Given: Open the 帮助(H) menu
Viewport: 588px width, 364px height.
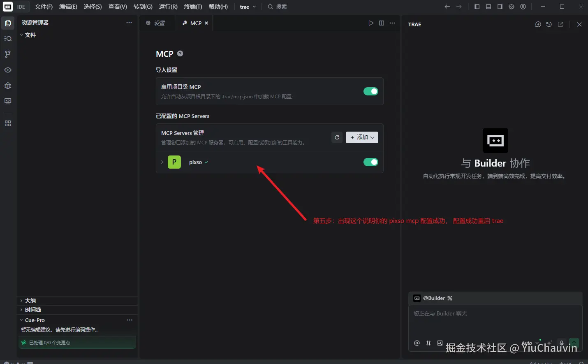Looking at the screenshot, I should 218,7.
